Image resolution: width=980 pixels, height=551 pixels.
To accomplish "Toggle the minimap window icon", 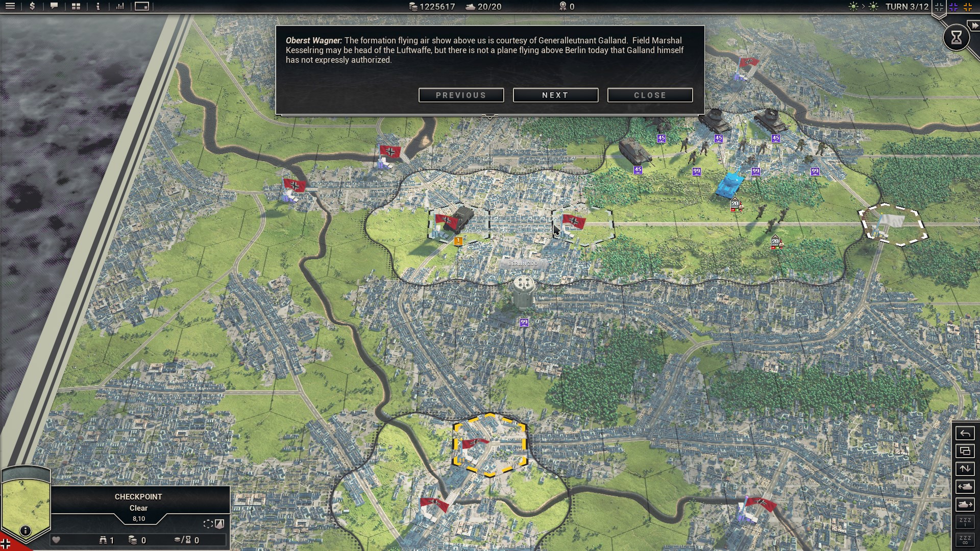I will click(142, 6).
